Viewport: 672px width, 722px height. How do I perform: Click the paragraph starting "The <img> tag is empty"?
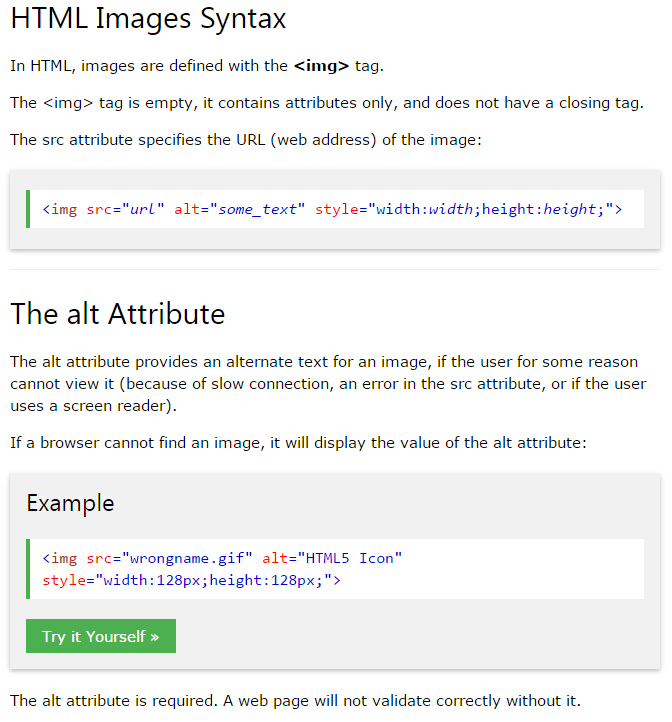(x=326, y=103)
